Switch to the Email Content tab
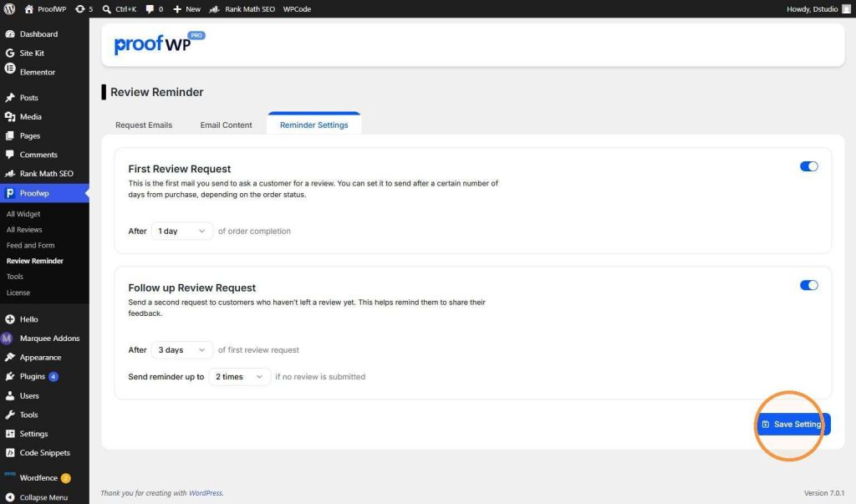The image size is (856, 504). point(226,125)
